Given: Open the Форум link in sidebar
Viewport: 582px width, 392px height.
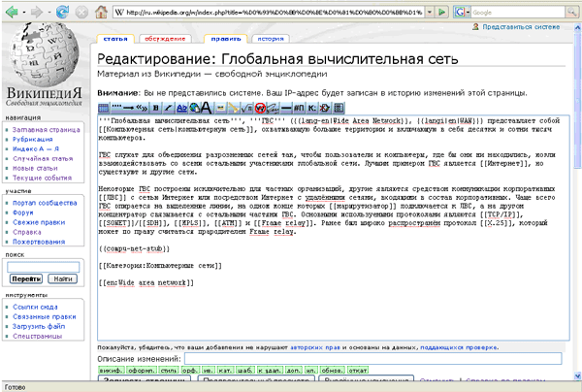Looking at the screenshot, I should [23, 212].
